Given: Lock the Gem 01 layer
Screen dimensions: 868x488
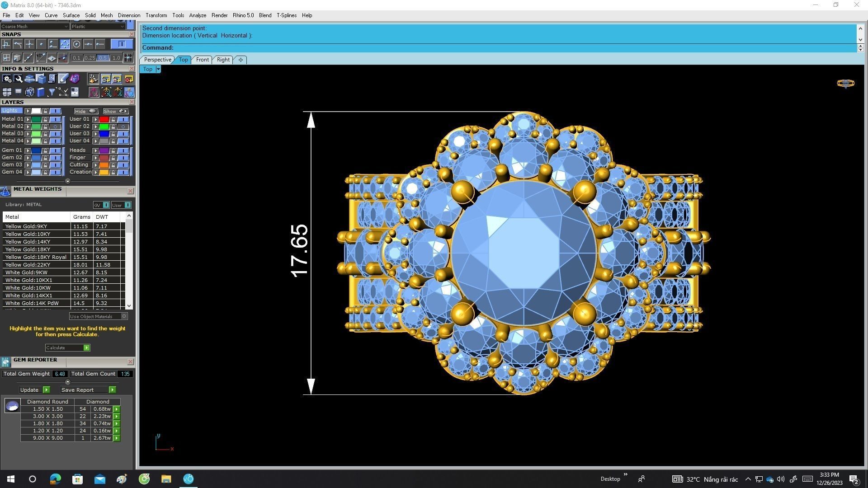Looking at the screenshot, I should [x=45, y=150].
